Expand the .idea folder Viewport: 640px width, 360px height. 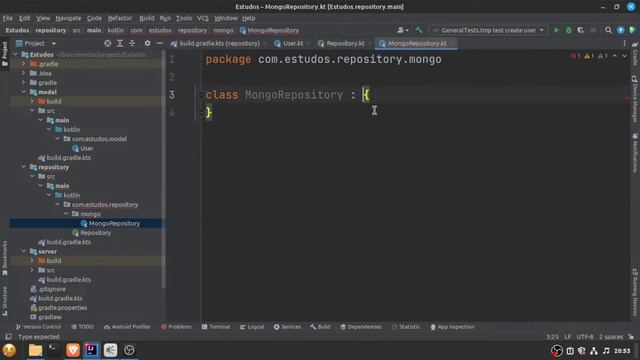pyautogui.click(x=24, y=73)
